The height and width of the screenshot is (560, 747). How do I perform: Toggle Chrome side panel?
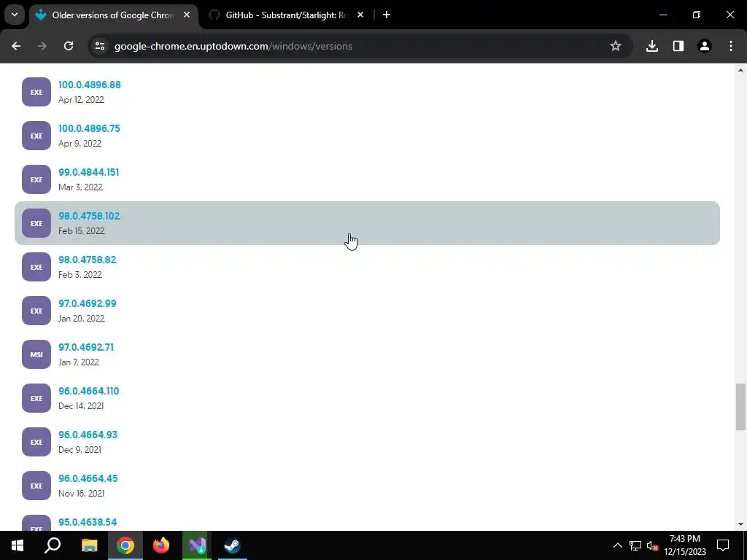tap(678, 46)
